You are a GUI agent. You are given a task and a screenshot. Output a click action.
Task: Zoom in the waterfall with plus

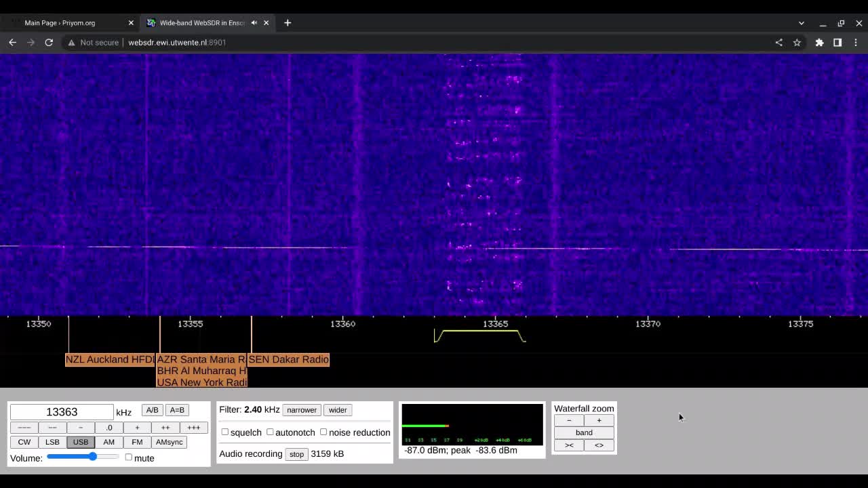[599, 420]
